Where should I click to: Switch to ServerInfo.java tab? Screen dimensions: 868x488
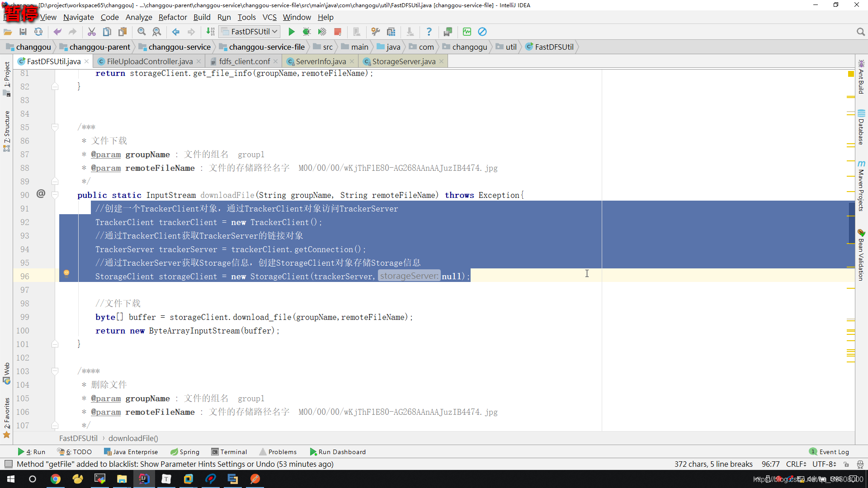(x=321, y=61)
